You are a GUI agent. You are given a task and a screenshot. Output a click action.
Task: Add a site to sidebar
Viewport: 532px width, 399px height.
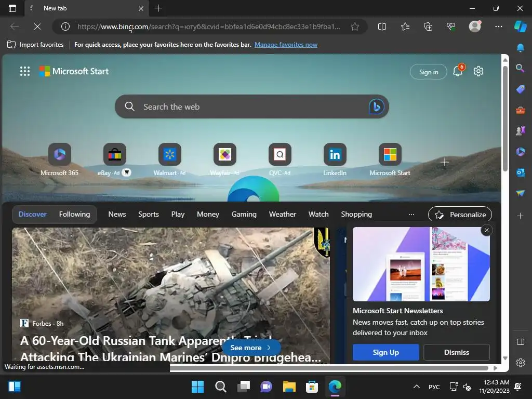point(520,216)
